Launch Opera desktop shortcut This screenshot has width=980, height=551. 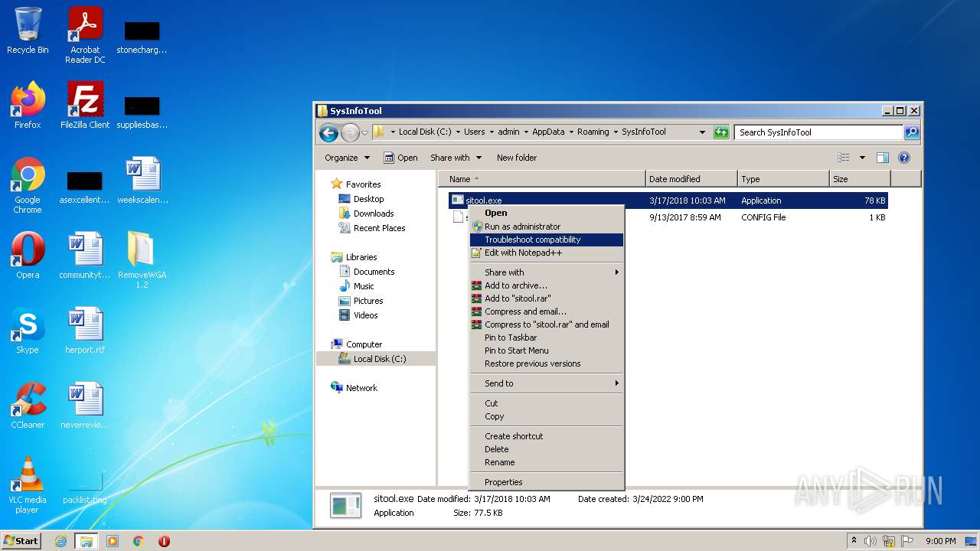tap(28, 256)
